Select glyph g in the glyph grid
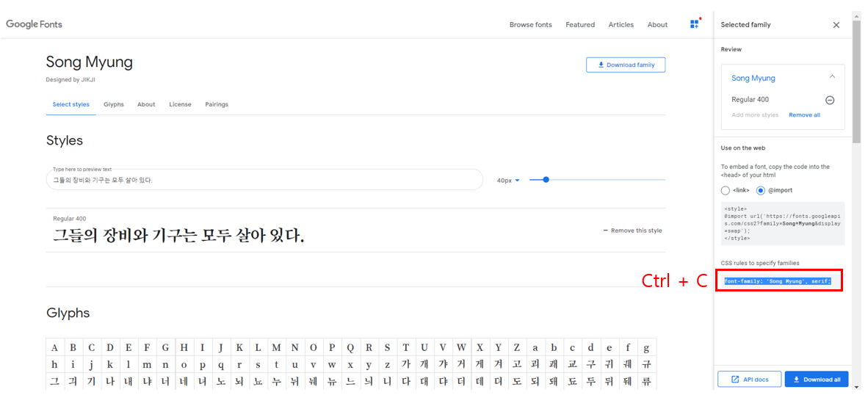Image resolution: width=868 pixels, height=406 pixels. coord(646,348)
